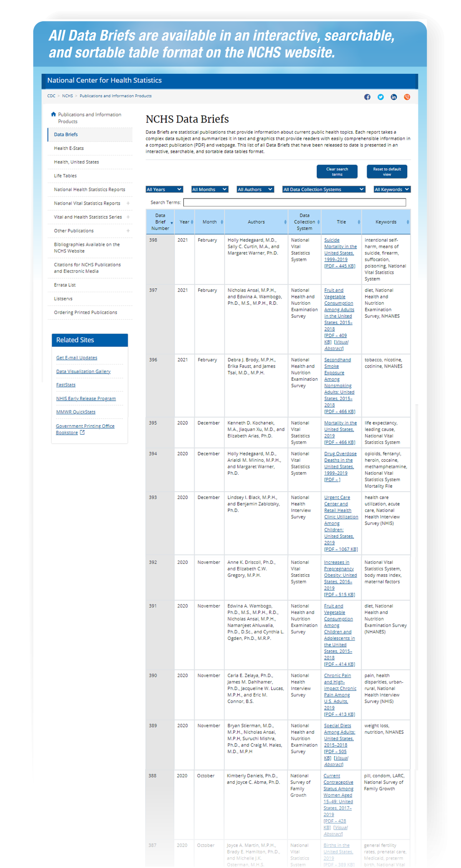Sort table by Month column arrows

(222, 222)
